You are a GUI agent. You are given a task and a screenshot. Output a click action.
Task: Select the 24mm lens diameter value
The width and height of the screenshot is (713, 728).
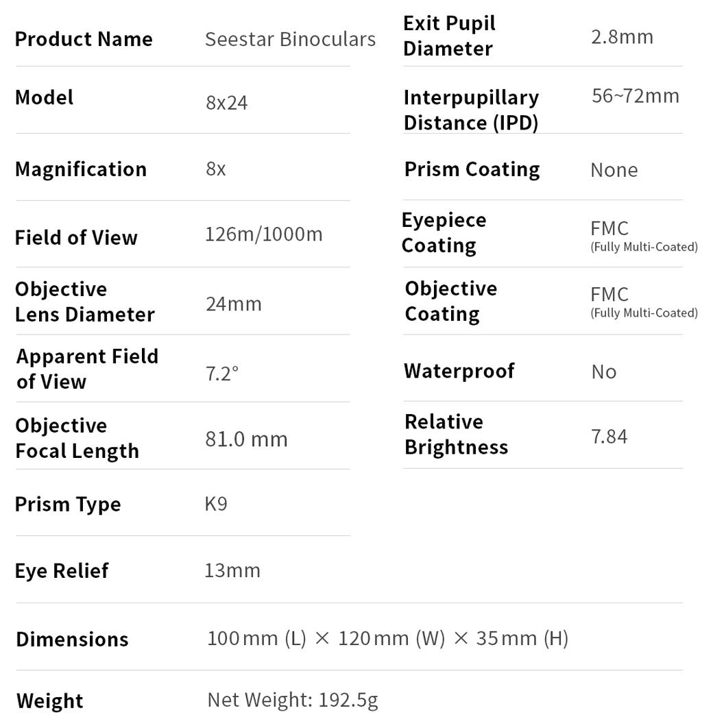[234, 304]
